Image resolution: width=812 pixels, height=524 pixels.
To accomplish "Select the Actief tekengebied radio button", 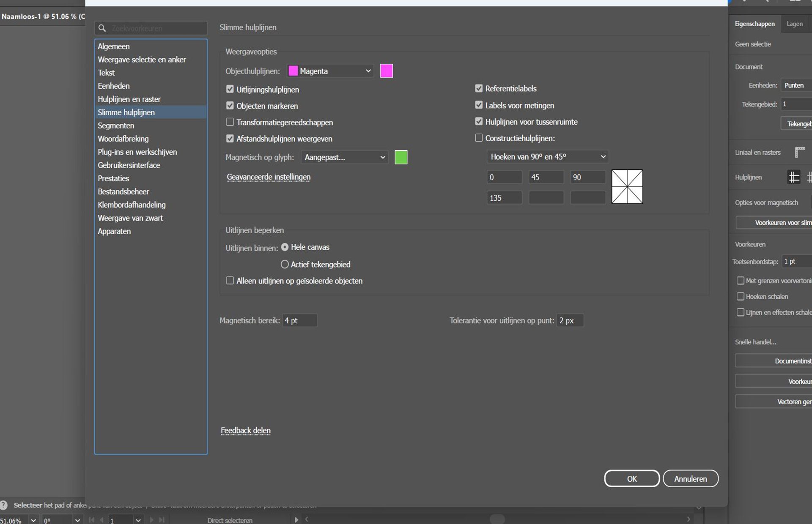I will click(x=285, y=264).
